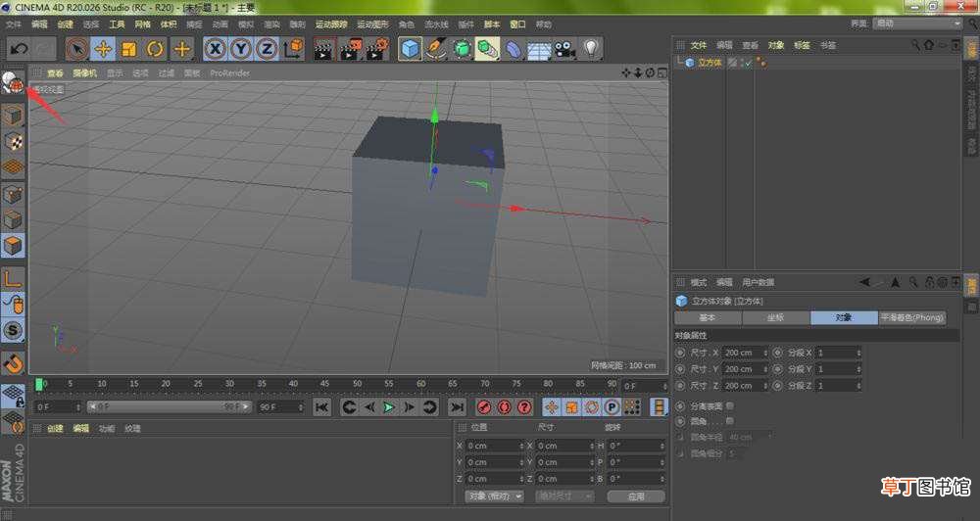980x521 pixels.
Task: Open the render settings gear clapperboard
Action: (x=377, y=49)
